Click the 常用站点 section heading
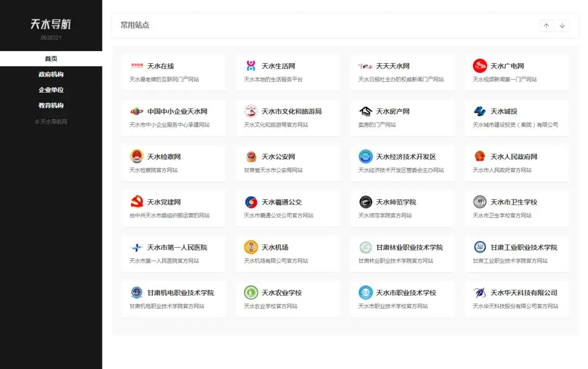The width and height of the screenshot is (588, 369). 134,25
